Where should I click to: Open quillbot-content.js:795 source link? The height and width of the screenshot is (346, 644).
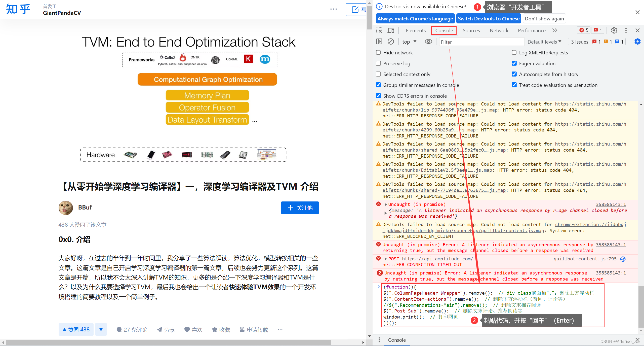(x=585, y=259)
